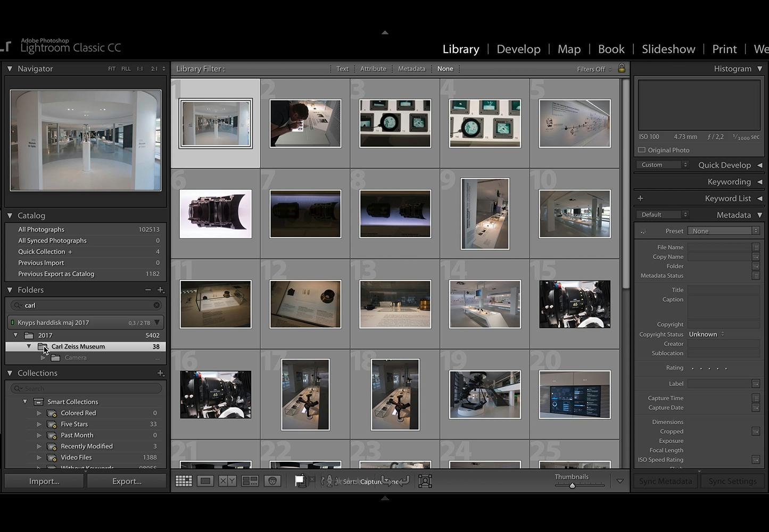Select All Photographs in Catalog
This screenshot has height=532, width=769.
(85, 229)
